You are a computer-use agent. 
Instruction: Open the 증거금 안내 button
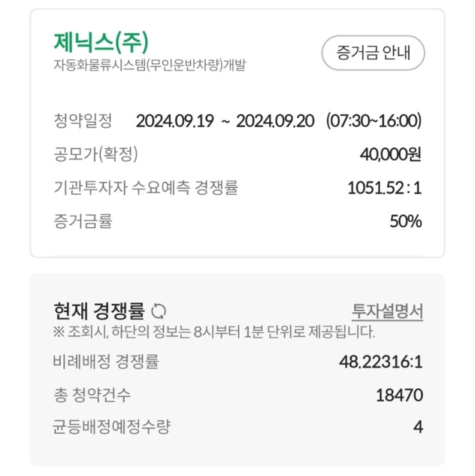[x=373, y=52]
